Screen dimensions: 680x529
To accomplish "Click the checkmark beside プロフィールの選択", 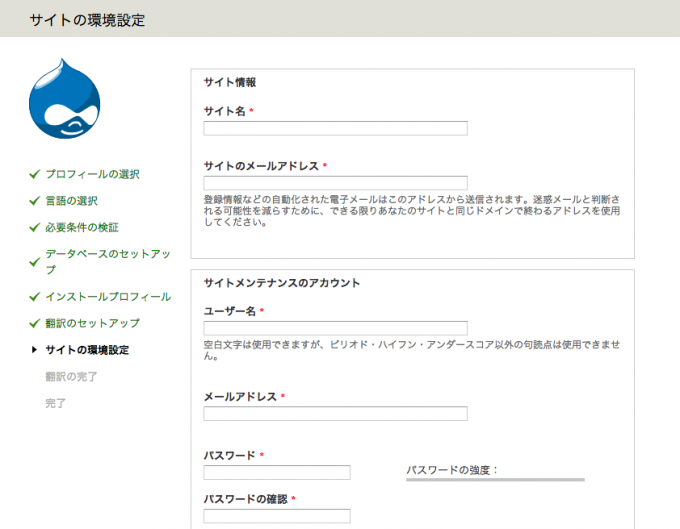I will (34, 174).
